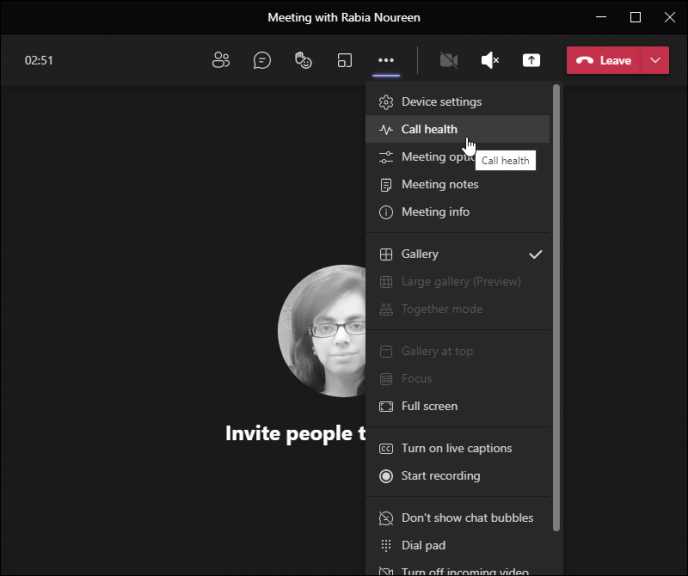The width and height of the screenshot is (688, 576).
Task: Minimize the Teams meeting window
Action: [601, 17]
